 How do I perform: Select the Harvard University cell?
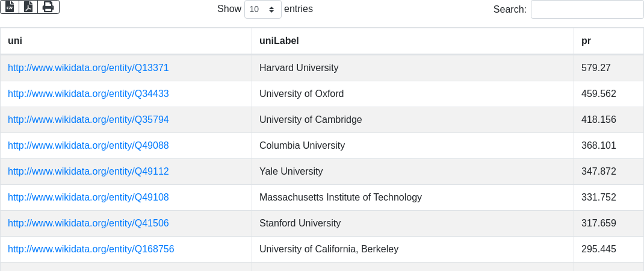(x=299, y=68)
